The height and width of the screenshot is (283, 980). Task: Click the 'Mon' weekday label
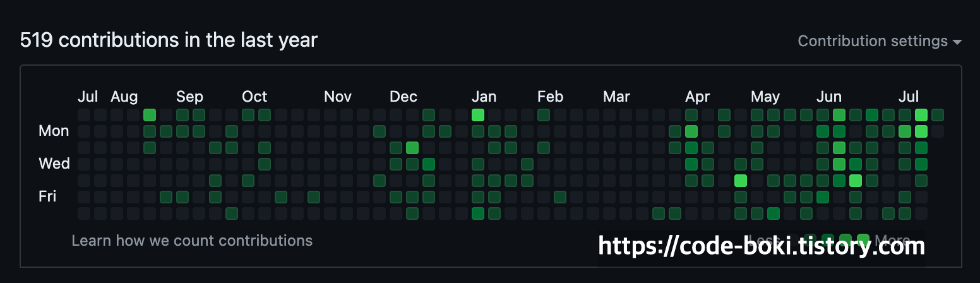tap(54, 131)
